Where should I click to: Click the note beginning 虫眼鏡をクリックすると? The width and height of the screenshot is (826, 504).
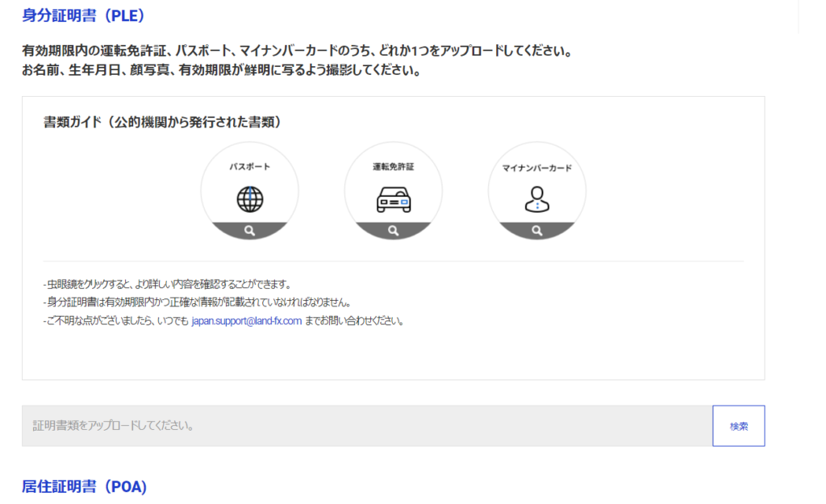click(168, 285)
